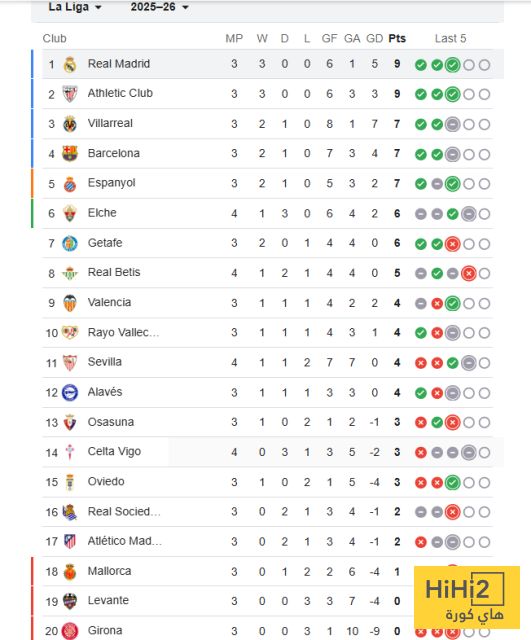
Task: Click the Pts column header
Action: [x=397, y=38]
